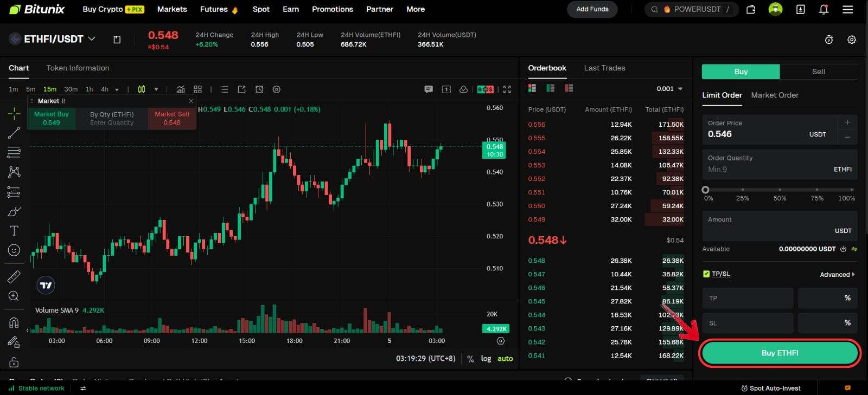Click the cloud save chart icon
This screenshot has width=868, height=395.
(x=463, y=89)
